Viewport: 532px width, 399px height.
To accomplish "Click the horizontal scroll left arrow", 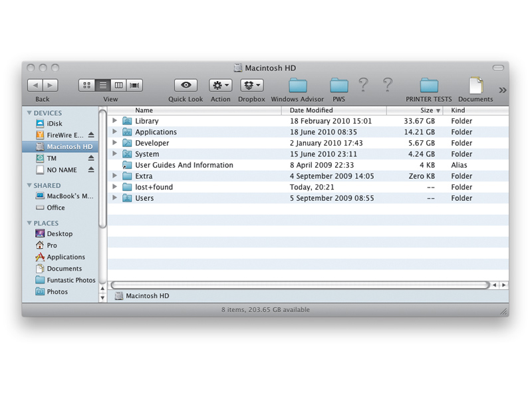I will click(x=495, y=285).
